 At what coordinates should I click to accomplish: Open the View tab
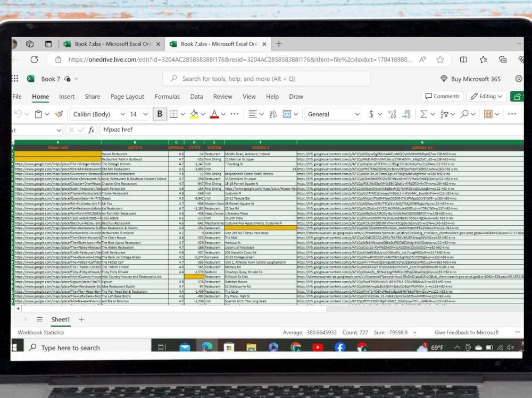(x=249, y=97)
